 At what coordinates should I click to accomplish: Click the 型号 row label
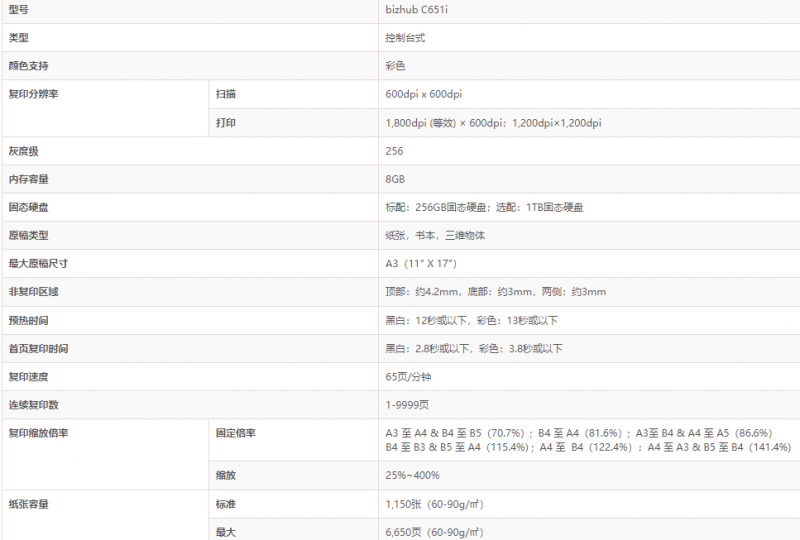point(18,10)
